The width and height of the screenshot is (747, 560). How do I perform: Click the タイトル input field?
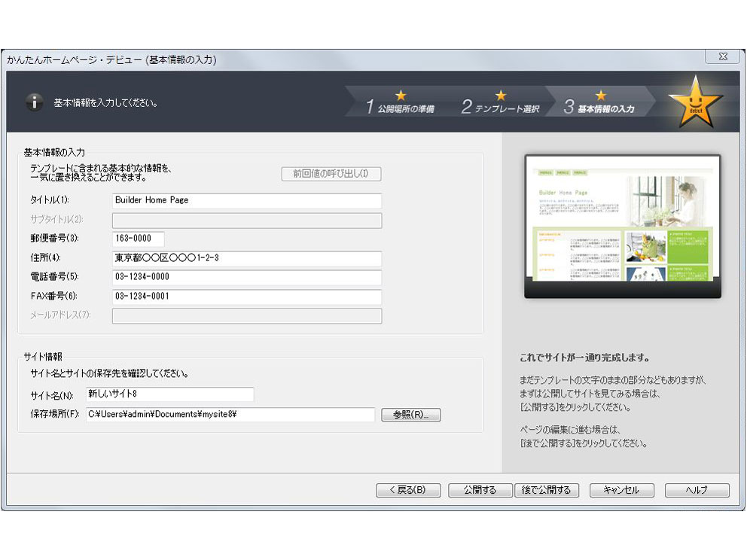click(246, 201)
